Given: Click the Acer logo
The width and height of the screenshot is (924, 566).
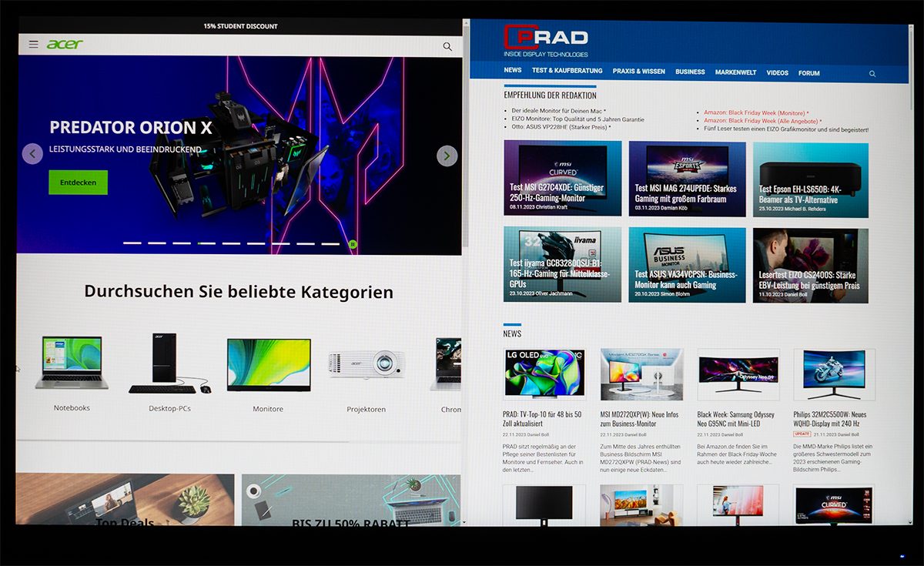Looking at the screenshot, I should tap(65, 45).
